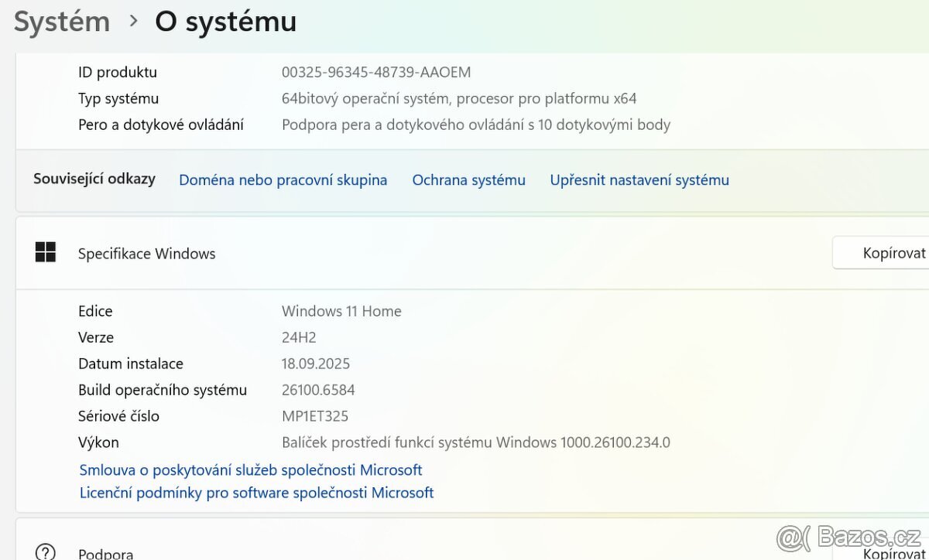Open Smlouva o poskytování služeb Microsoft link

point(251,470)
